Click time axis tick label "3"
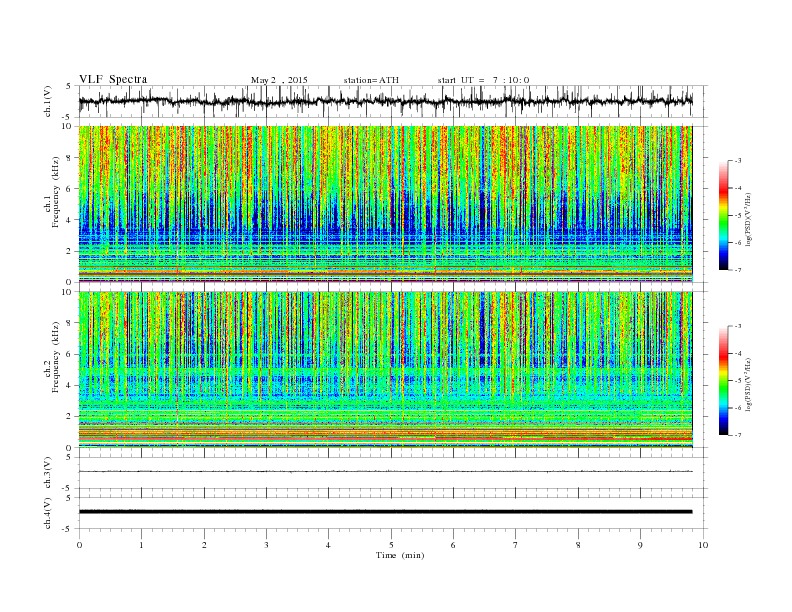Image resolution: width=792 pixels, height=612 pixels. pyautogui.click(x=266, y=545)
